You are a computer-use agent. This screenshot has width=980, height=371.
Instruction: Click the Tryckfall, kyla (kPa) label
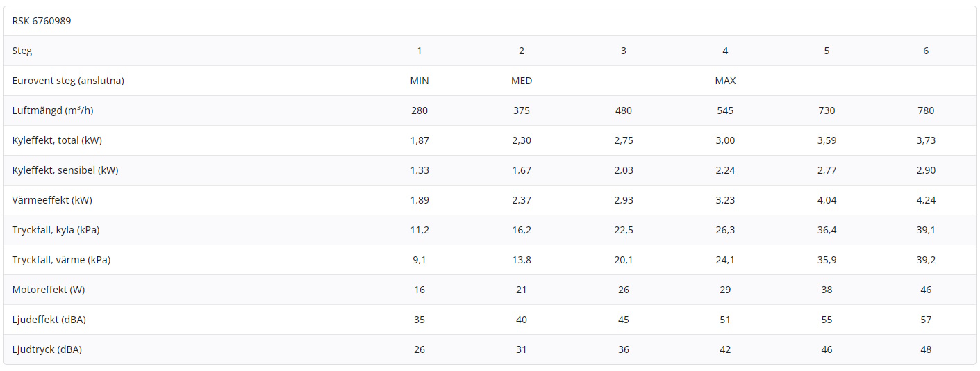[x=60, y=230]
